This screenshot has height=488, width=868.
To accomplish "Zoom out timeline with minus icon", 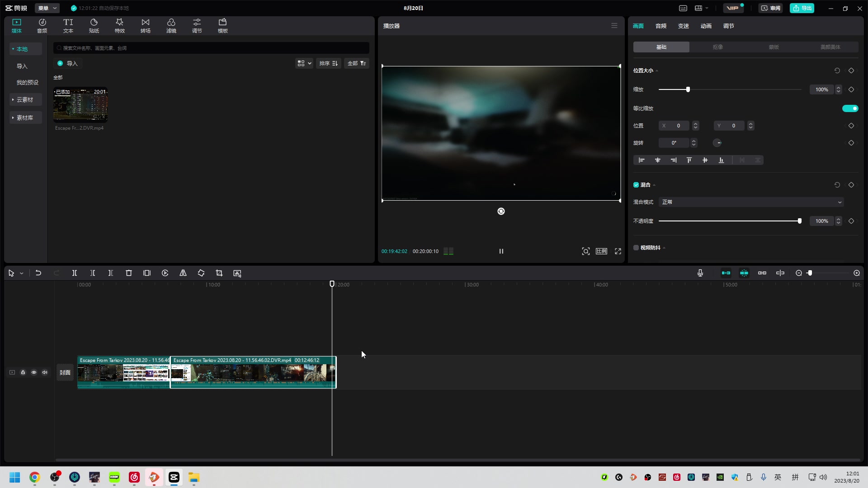I will [799, 273].
